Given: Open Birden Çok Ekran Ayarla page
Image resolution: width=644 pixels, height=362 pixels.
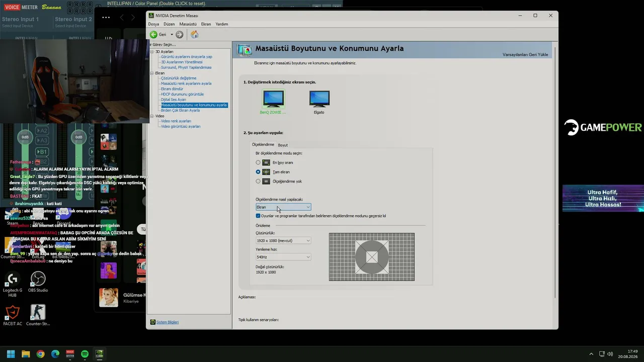Looking at the screenshot, I should pos(180,110).
